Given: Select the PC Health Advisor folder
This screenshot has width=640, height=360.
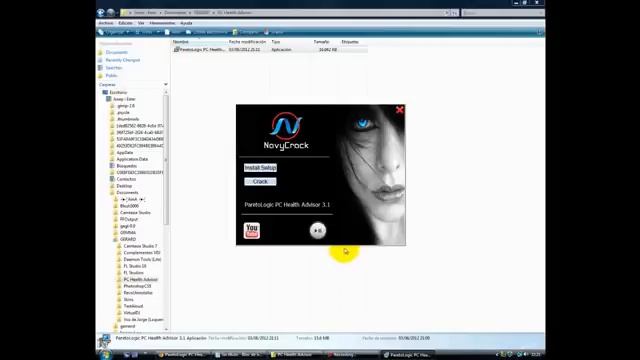Looking at the screenshot, I should [140, 280].
